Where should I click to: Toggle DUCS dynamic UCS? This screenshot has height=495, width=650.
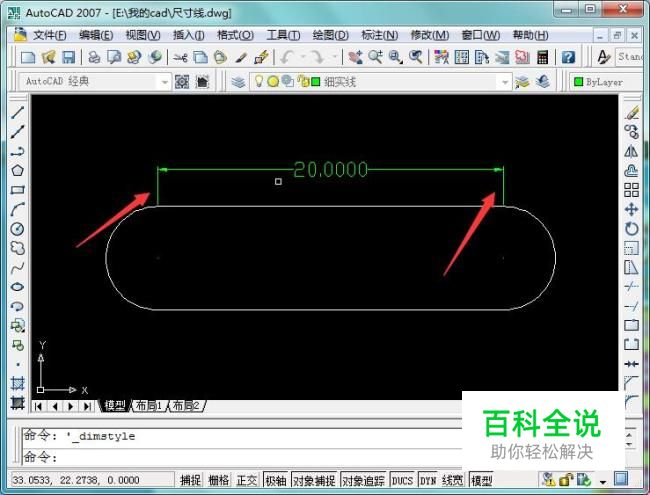(x=402, y=480)
